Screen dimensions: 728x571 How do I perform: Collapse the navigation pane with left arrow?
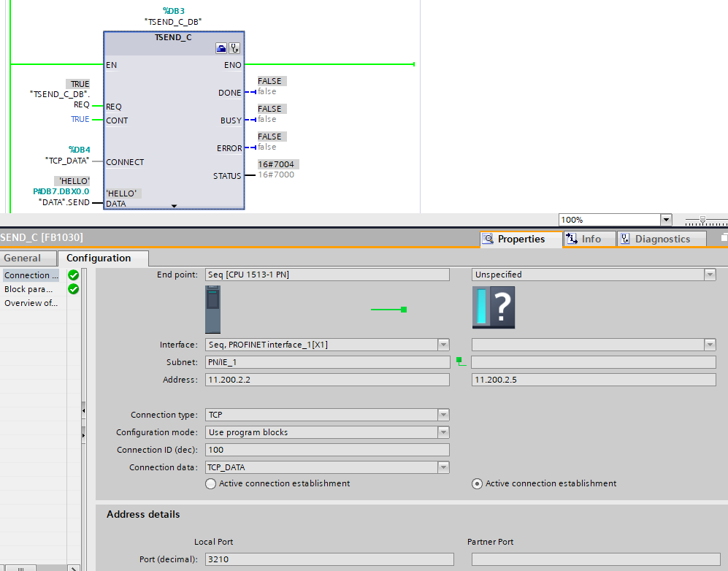[83, 408]
